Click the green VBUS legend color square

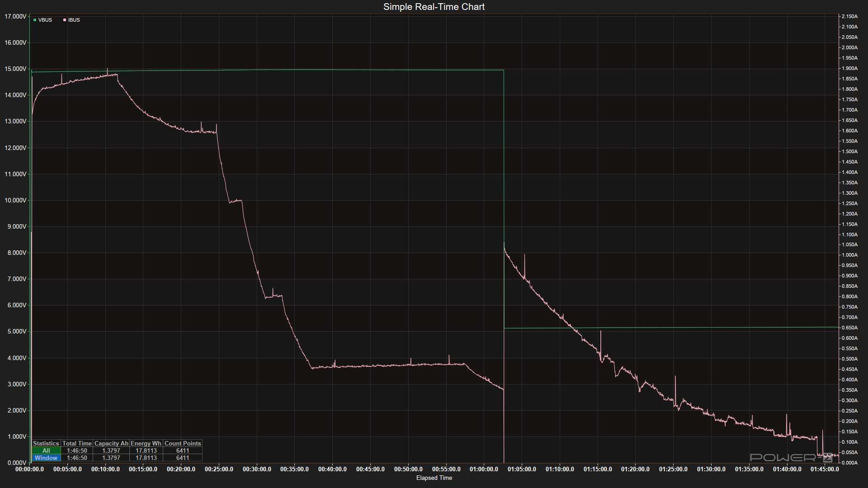click(35, 20)
